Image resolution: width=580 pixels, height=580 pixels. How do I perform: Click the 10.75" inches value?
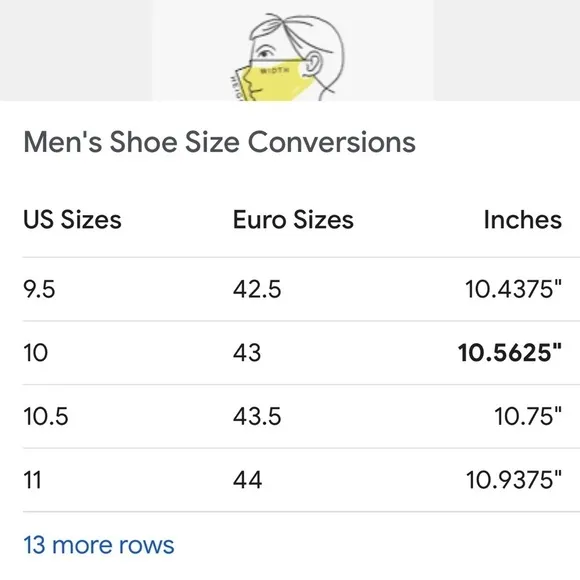click(x=528, y=416)
